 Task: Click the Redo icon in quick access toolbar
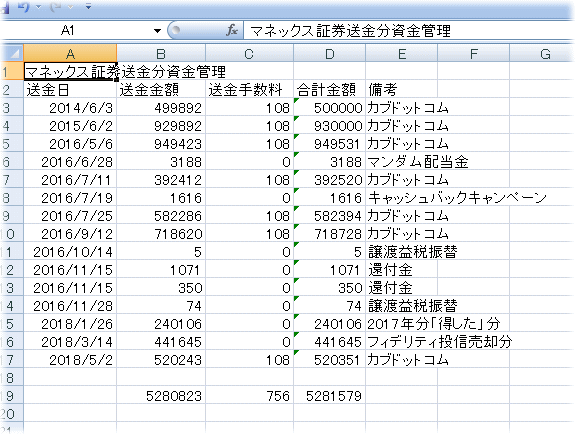tap(56, 7)
